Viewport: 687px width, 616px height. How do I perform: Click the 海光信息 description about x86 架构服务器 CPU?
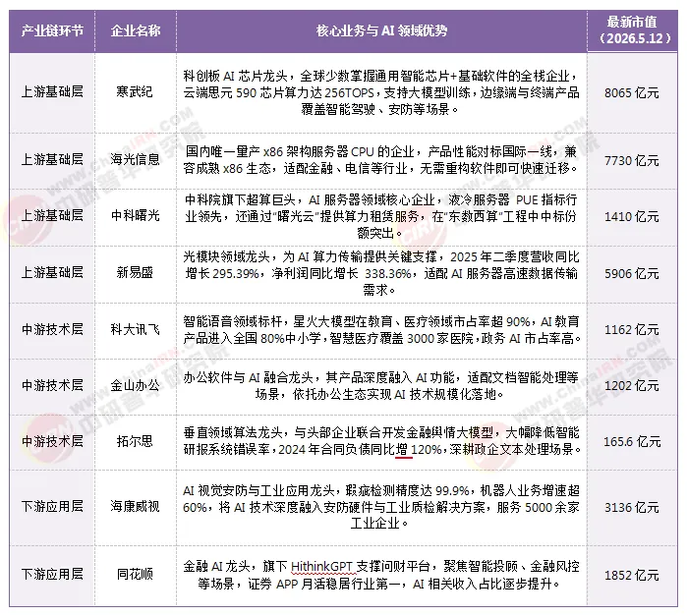pyautogui.click(x=381, y=160)
